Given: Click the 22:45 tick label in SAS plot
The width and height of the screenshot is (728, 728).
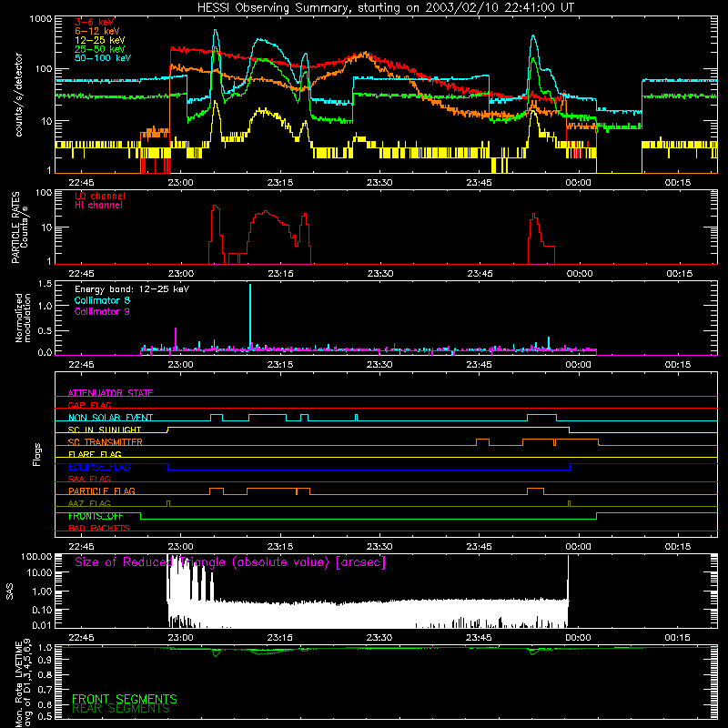Looking at the screenshot, I should 81,638.
